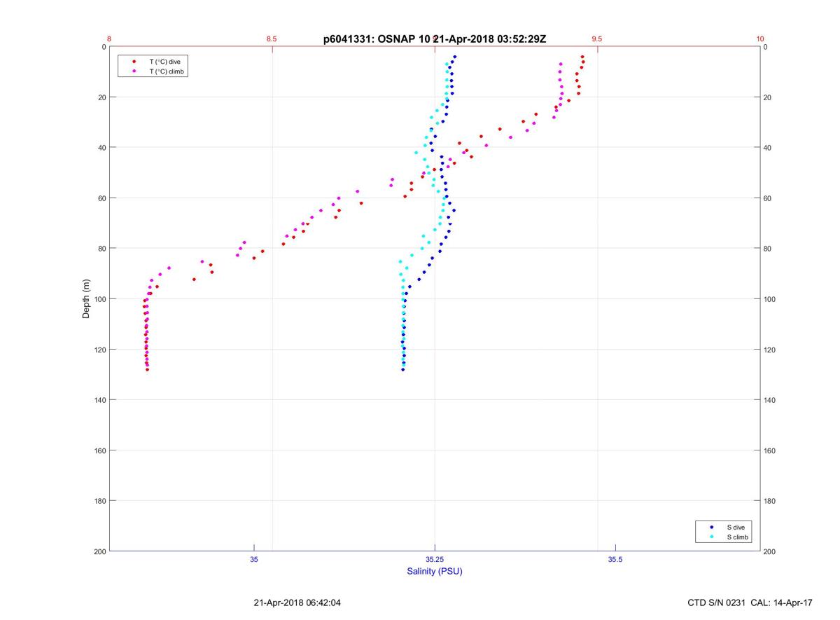This screenshot has height=620, width=840.
Task: Click the timestamp 21-Apr-2018 06:42:04
Action: tap(297, 602)
